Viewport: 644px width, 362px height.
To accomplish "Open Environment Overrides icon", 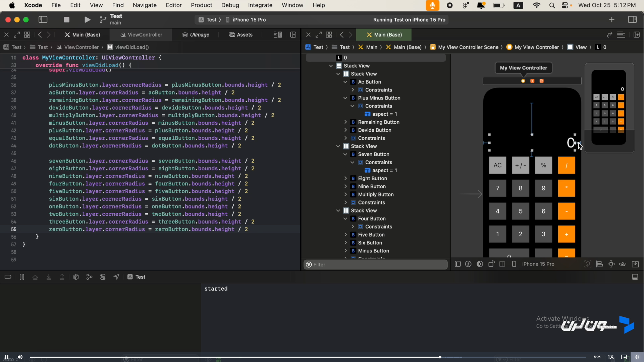I will [103, 277].
